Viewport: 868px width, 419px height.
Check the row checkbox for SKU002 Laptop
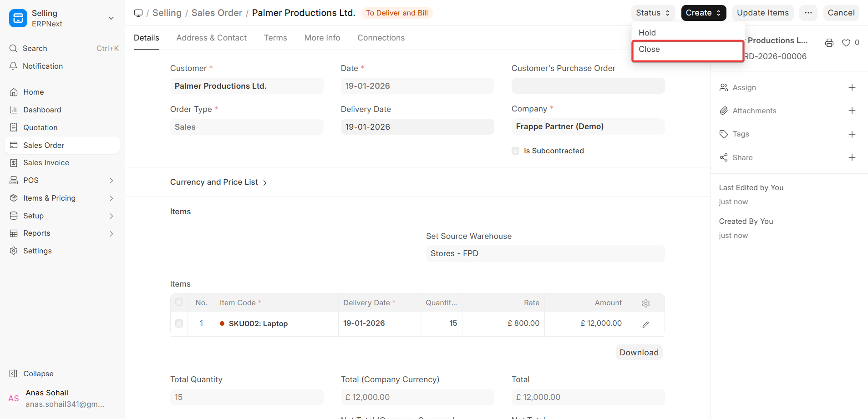(179, 323)
